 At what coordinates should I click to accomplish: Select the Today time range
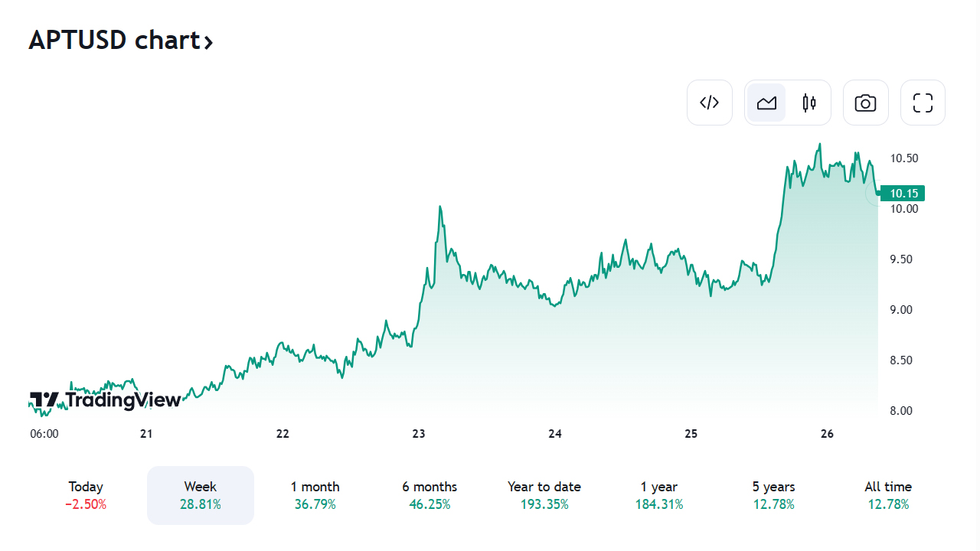pos(86,495)
